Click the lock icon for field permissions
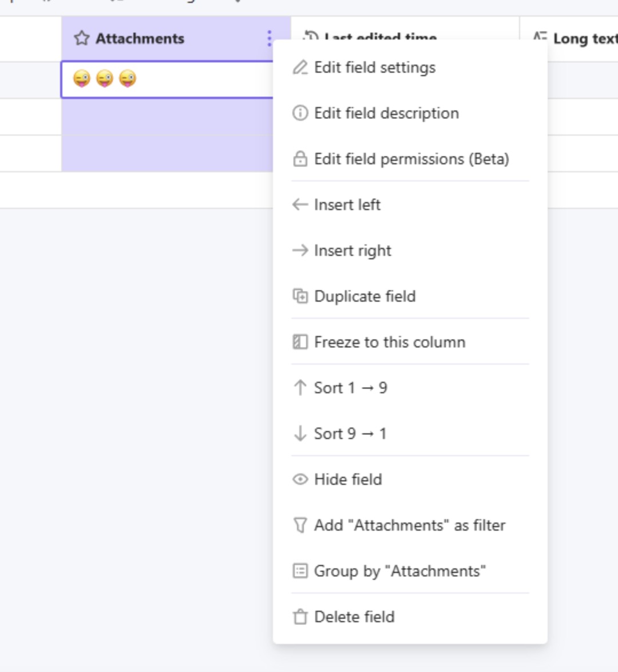This screenshot has height=672, width=618. (x=300, y=159)
